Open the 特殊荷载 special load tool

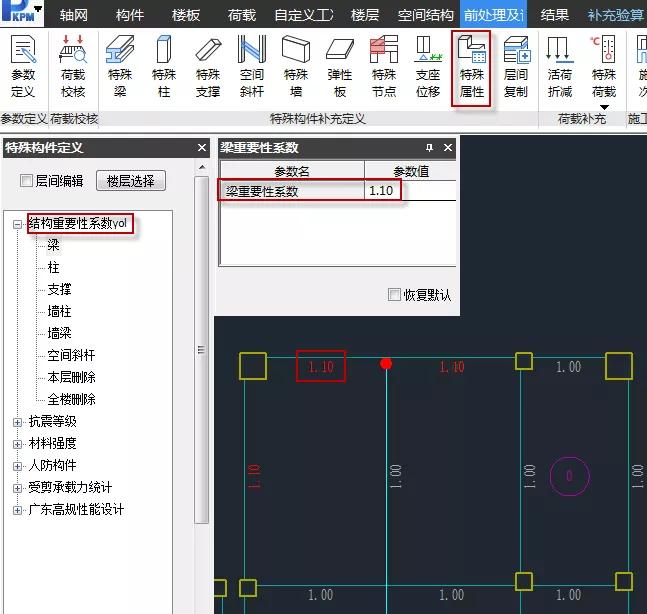click(x=604, y=66)
